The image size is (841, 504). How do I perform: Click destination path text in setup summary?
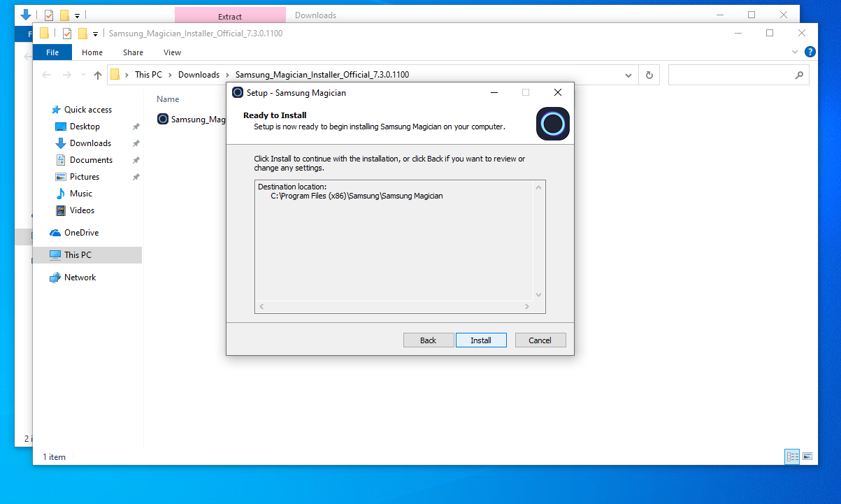click(357, 196)
